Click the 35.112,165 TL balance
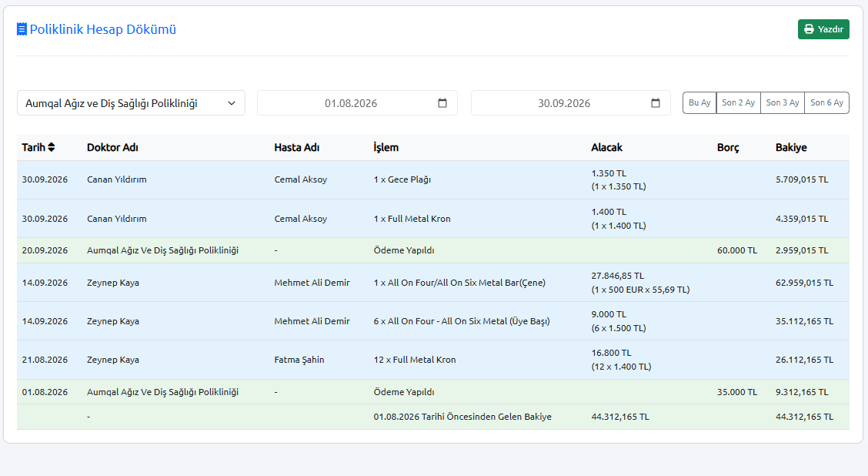This screenshot has height=476, width=868. tap(804, 321)
